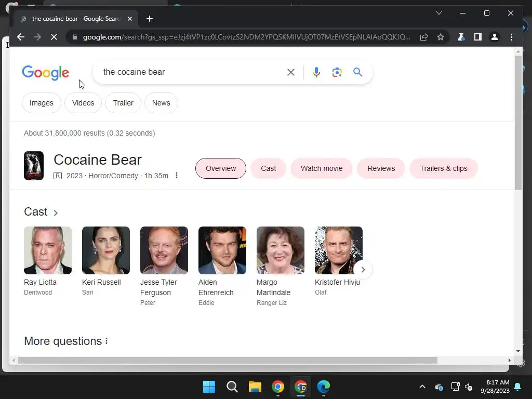Open Kristofer Hivju's photo
Screen dimensions: 532x399
pos(339,250)
